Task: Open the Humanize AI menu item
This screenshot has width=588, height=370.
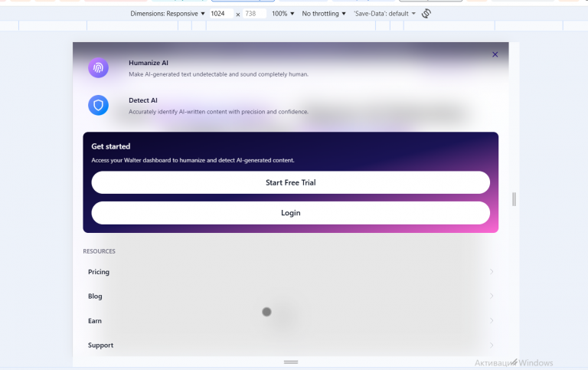Action: tap(291, 68)
